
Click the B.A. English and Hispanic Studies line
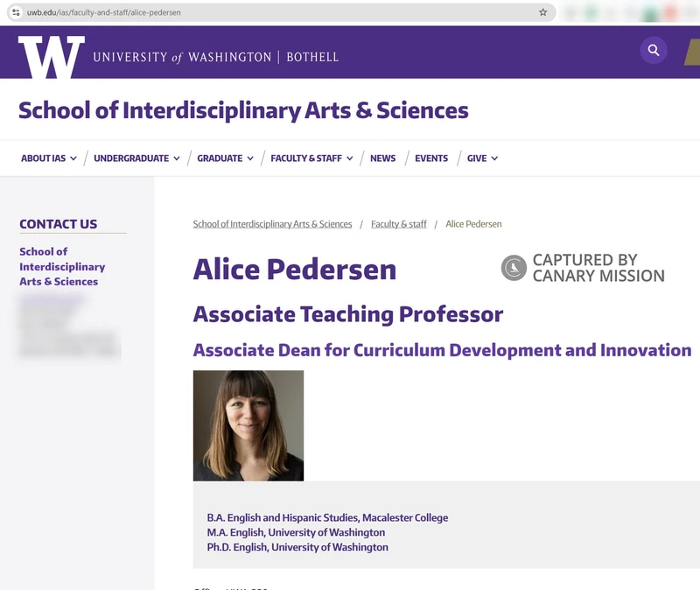327,517
